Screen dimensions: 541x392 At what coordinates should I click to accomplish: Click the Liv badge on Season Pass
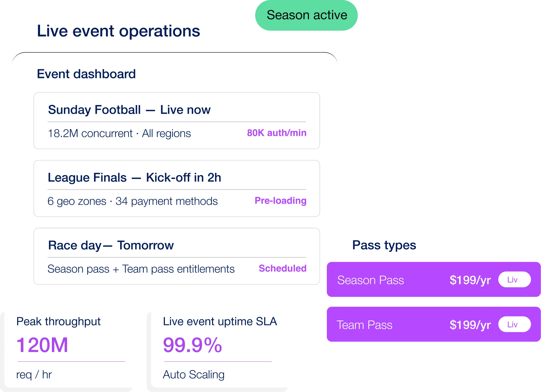tap(514, 280)
